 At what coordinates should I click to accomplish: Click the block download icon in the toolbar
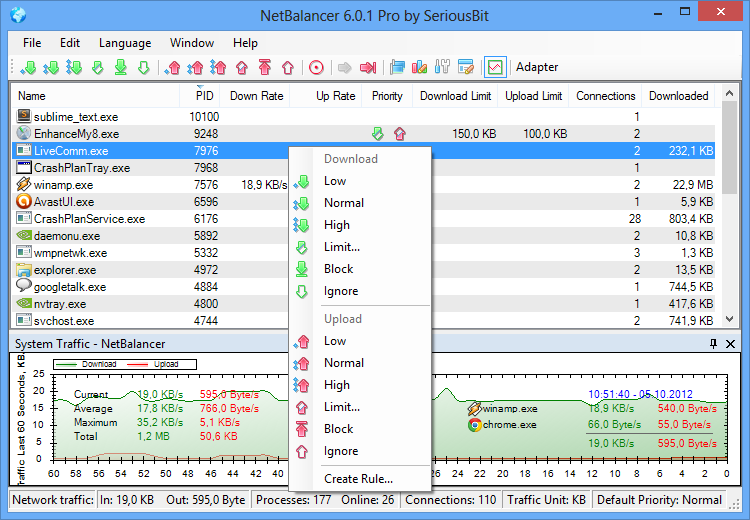point(120,68)
